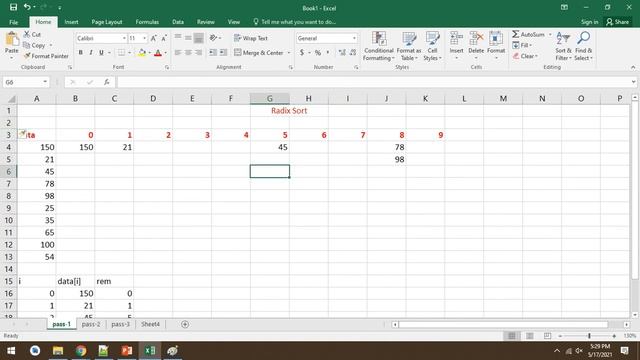Open Format as Table
The width and height of the screenshot is (640, 360).
pos(409,46)
